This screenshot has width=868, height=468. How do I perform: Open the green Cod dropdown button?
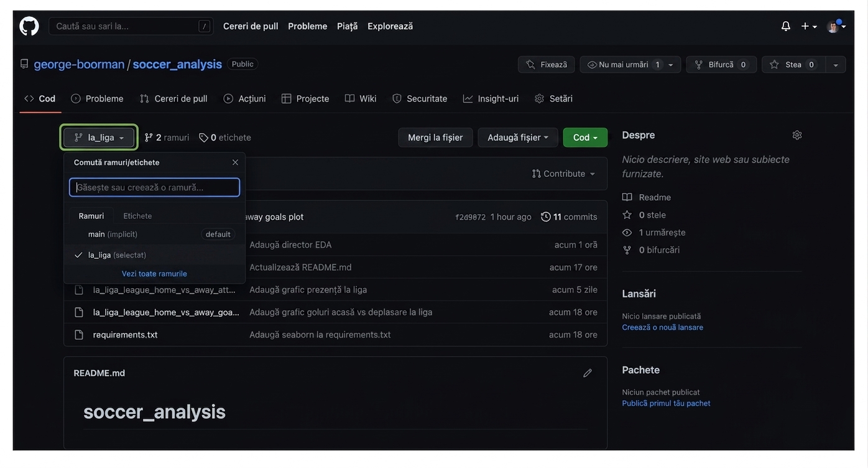[585, 138]
